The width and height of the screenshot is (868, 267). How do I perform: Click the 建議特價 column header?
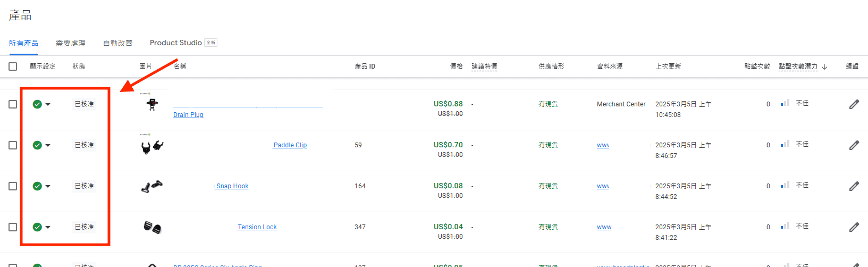[x=484, y=66]
